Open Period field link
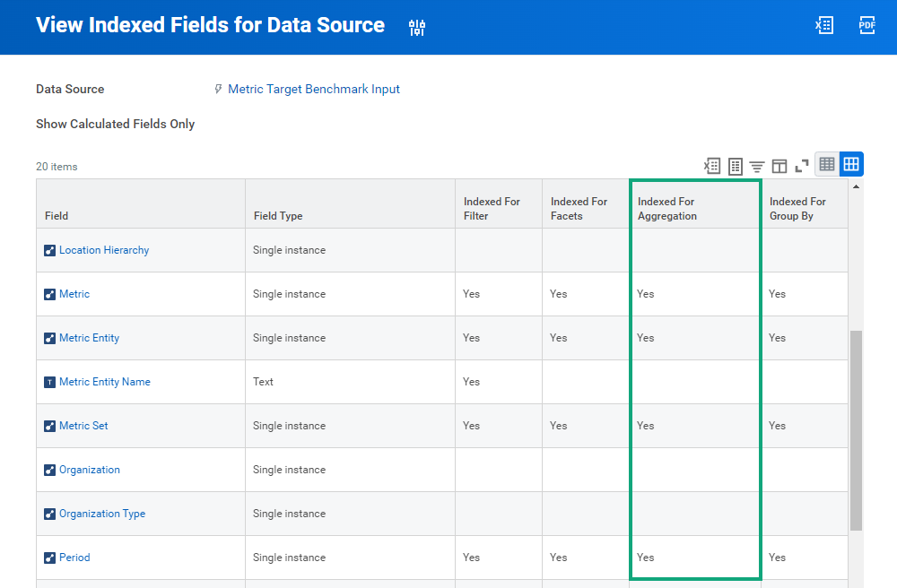This screenshot has width=897, height=588. 74,558
